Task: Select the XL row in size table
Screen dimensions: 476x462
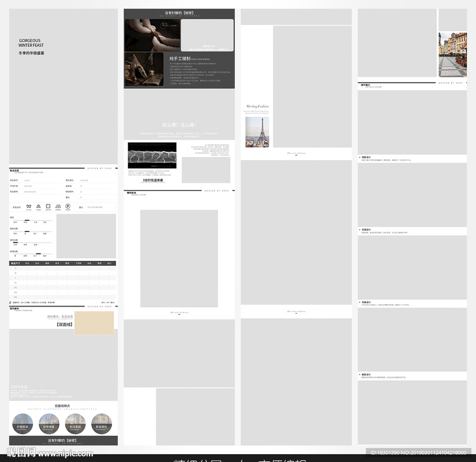Action: pyautogui.click(x=63, y=282)
